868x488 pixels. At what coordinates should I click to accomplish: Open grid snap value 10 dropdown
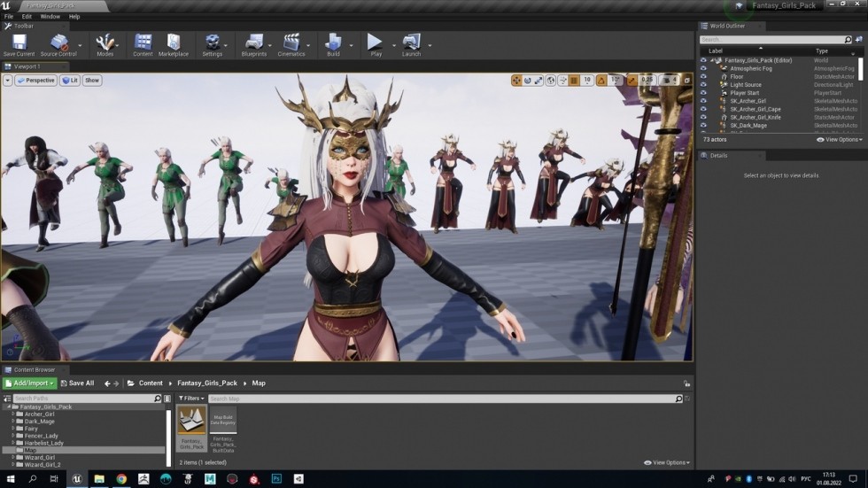[x=586, y=81]
